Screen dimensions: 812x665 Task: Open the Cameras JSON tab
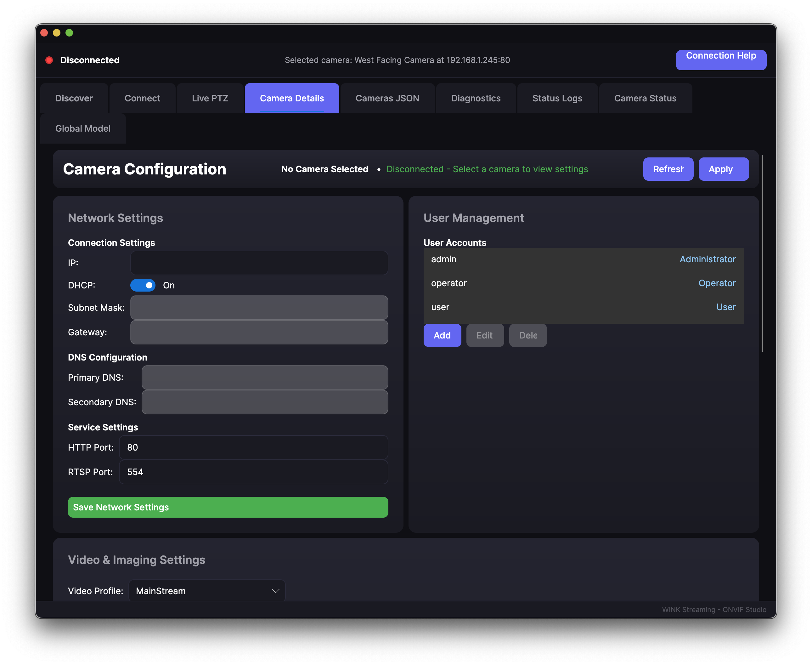pos(387,98)
